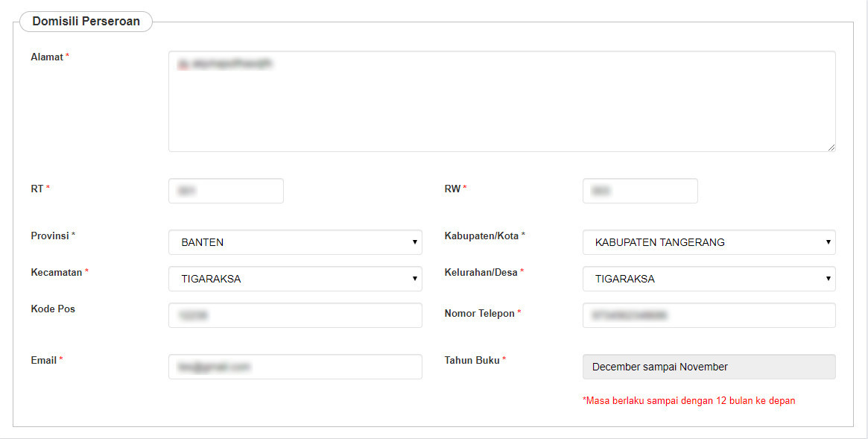868x439 pixels.
Task: Focus the RW number input field
Action: [x=640, y=191]
